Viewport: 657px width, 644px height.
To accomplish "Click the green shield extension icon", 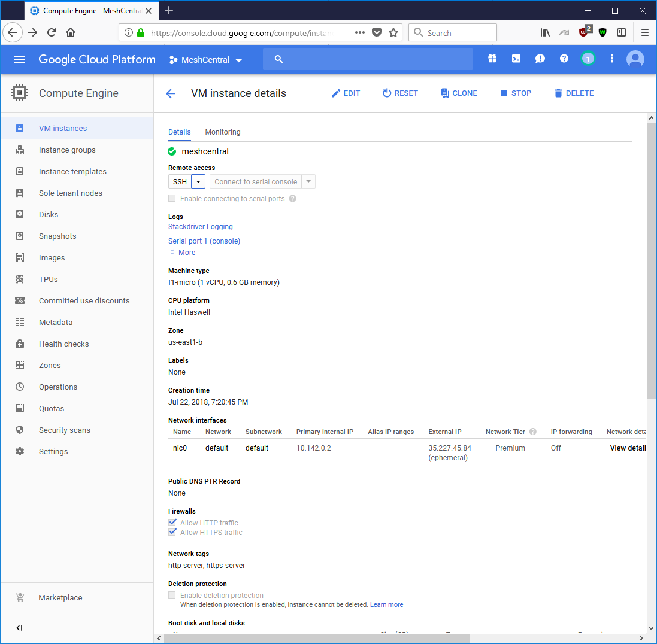I will [602, 33].
